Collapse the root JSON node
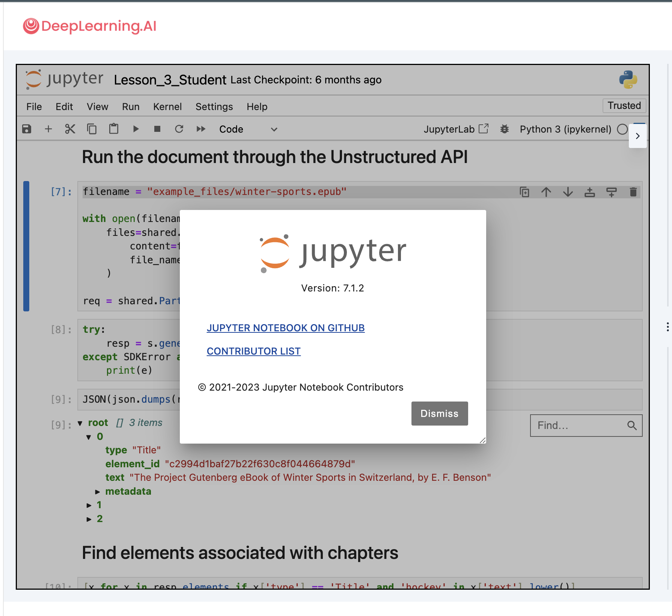The width and height of the screenshot is (672, 616). pyautogui.click(x=80, y=423)
